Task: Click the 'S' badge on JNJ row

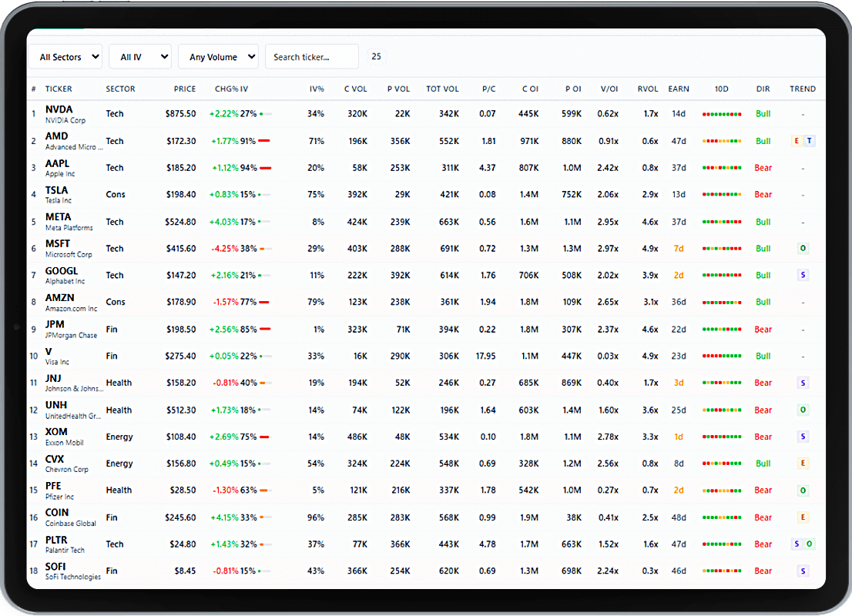Action: coord(803,383)
